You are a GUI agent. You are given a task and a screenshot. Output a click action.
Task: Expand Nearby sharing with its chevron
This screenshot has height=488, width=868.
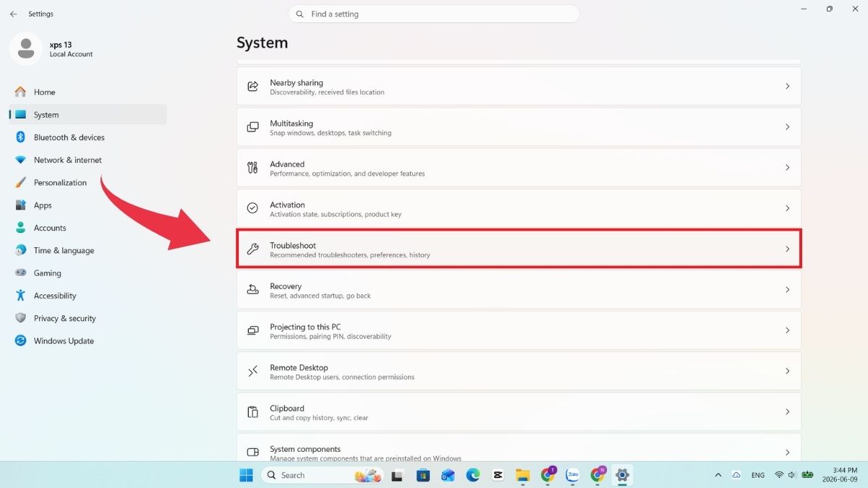[788, 86]
